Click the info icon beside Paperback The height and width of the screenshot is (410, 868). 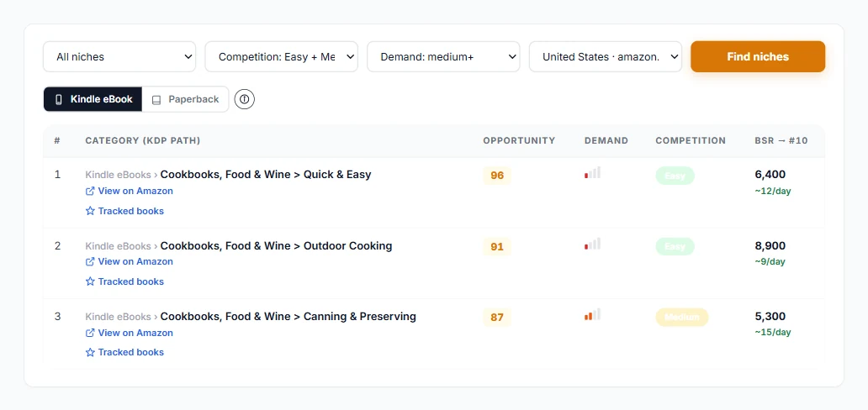point(245,99)
